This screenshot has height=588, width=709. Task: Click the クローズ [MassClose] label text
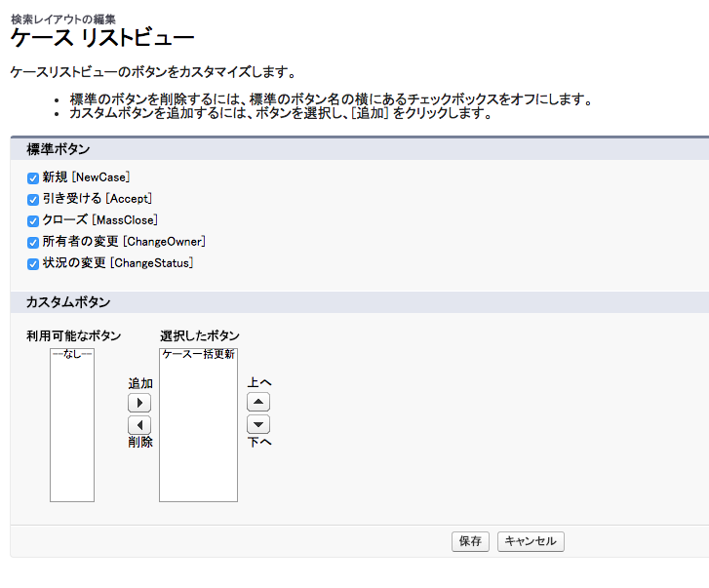[99, 220]
